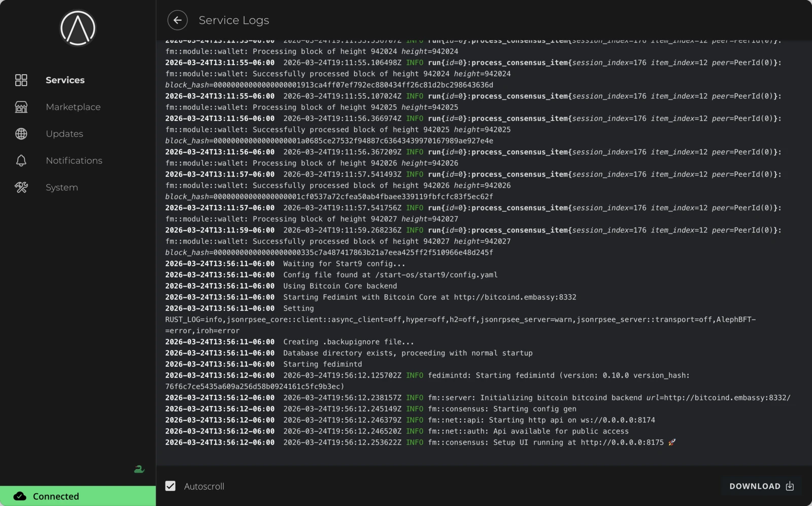Click the Connected status indicator
This screenshot has height=506, width=812.
pyautogui.click(x=56, y=496)
